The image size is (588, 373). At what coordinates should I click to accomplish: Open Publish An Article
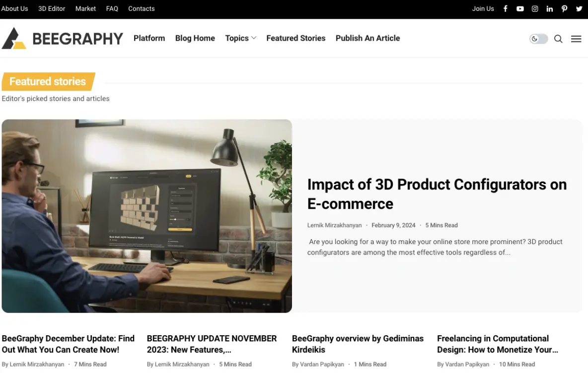click(x=367, y=38)
